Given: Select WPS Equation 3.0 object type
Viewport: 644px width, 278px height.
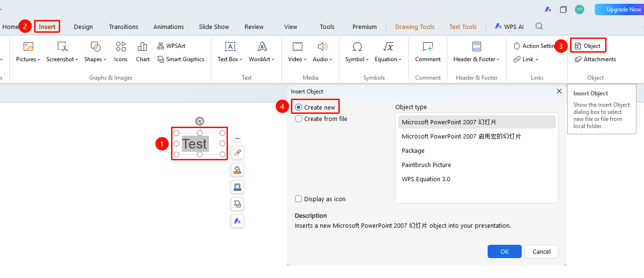Looking at the screenshot, I should tap(477, 179).
